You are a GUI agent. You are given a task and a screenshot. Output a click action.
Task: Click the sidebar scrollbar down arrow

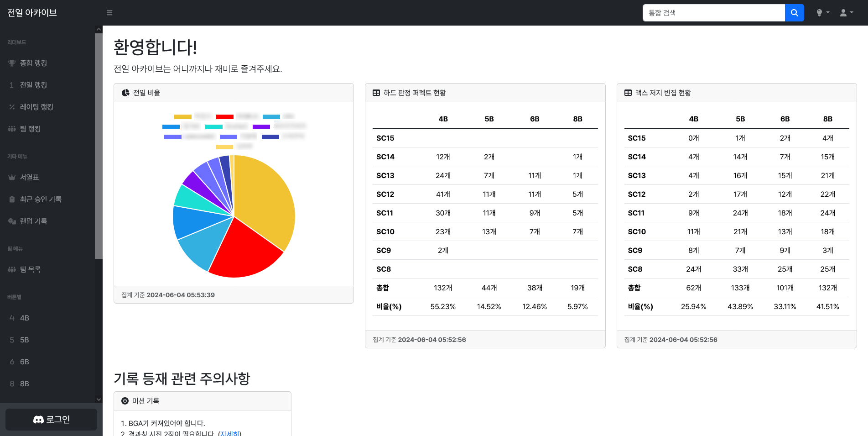[99, 399]
